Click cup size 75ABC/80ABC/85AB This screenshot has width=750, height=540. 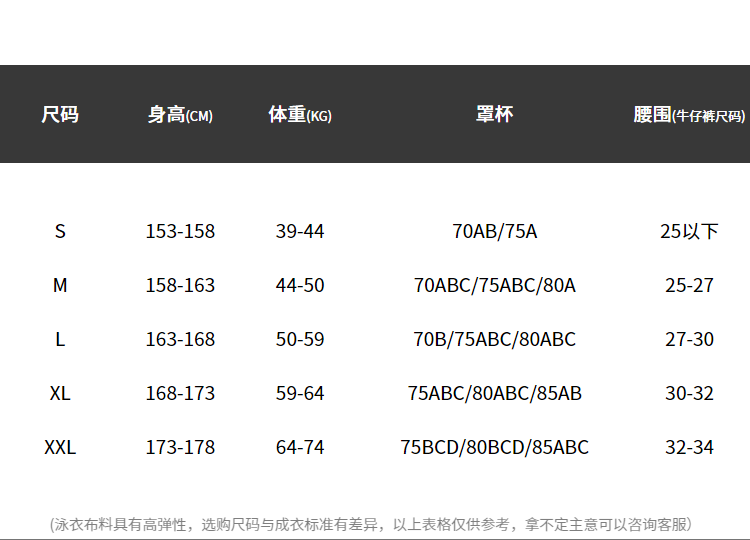495,394
